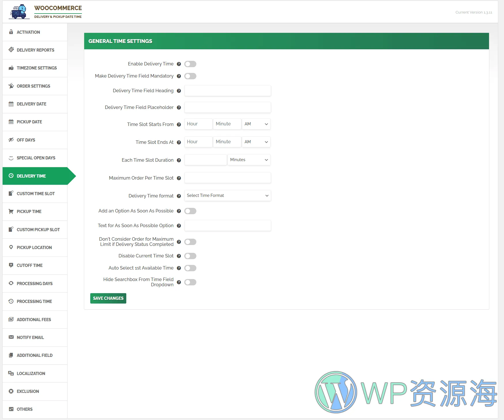The image size is (504, 420).
Task: Click the delivery truck logo in header
Action: click(x=19, y=12)
